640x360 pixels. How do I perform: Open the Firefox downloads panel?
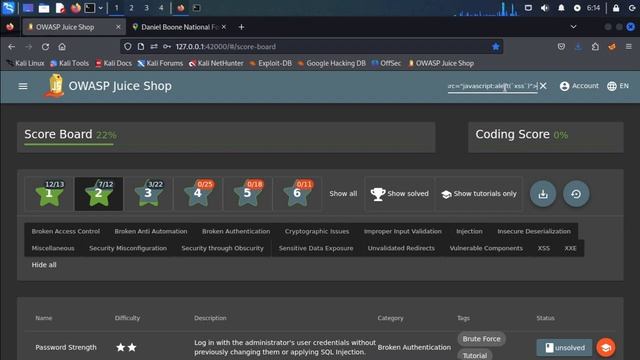pos(578,47)
